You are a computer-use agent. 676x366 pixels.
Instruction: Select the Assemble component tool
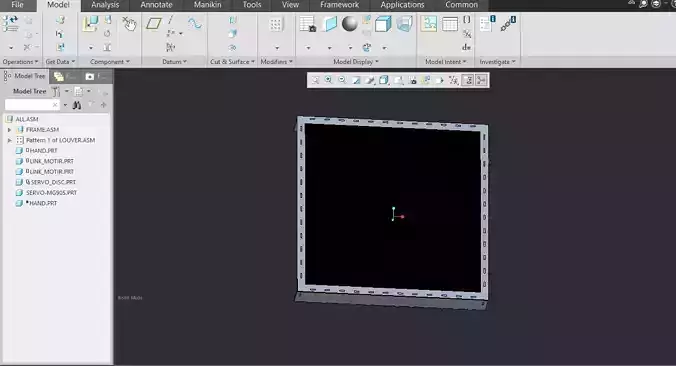pos(90,24)
